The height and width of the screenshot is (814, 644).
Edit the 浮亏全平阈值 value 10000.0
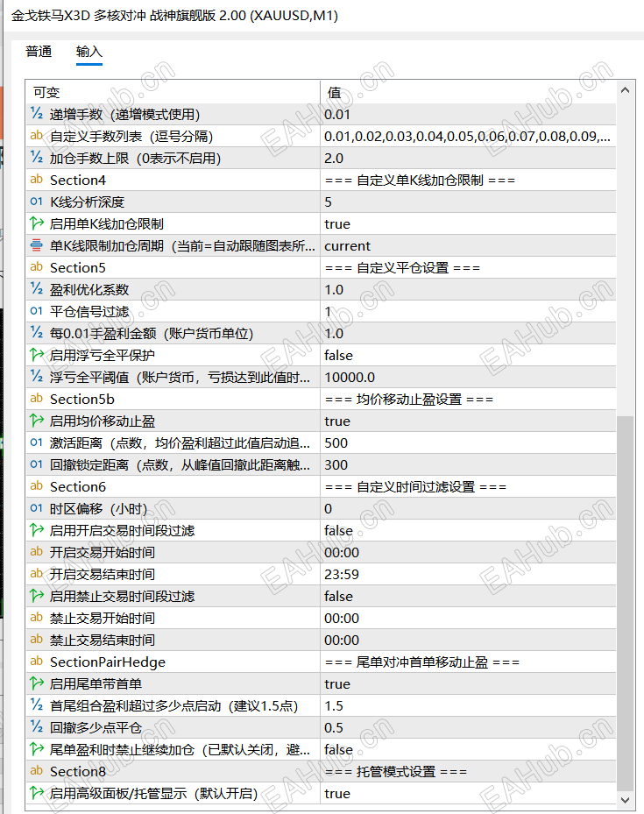[x=468, y=377]
